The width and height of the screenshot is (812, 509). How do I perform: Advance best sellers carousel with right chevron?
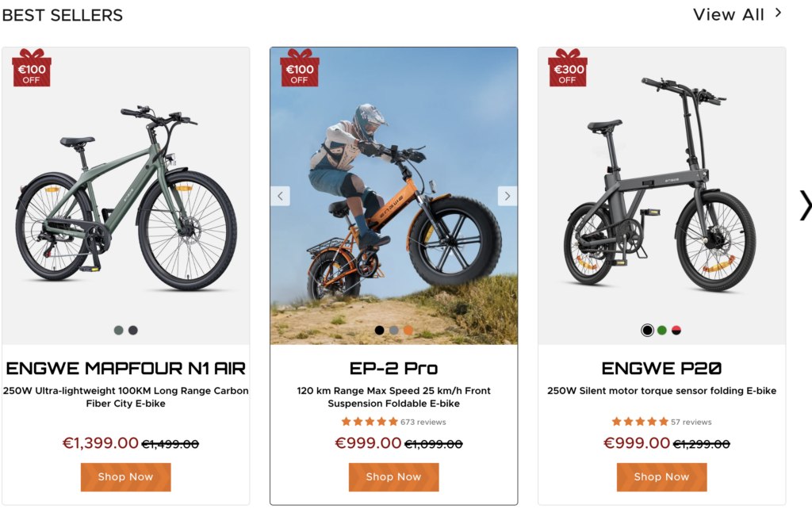coord(806,205)
